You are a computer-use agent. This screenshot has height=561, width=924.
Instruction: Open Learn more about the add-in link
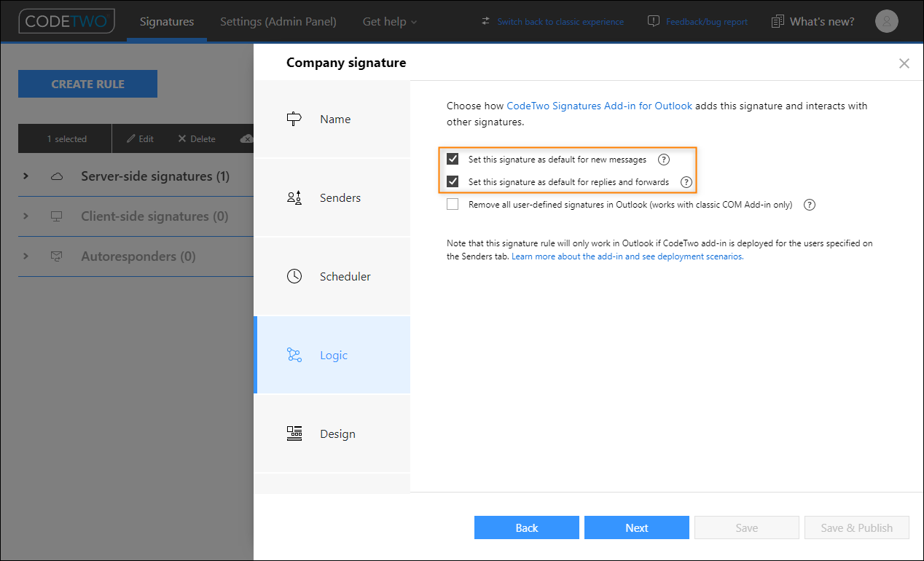[627, 256]
